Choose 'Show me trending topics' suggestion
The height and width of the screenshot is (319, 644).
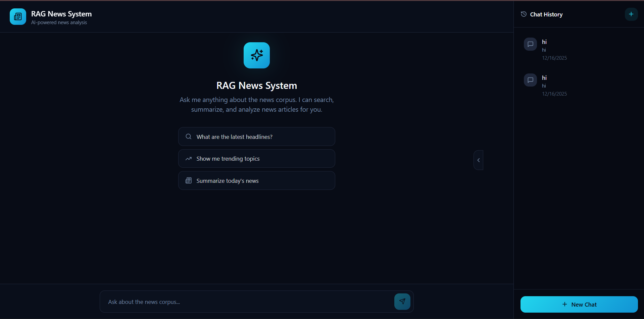(257, 159)
